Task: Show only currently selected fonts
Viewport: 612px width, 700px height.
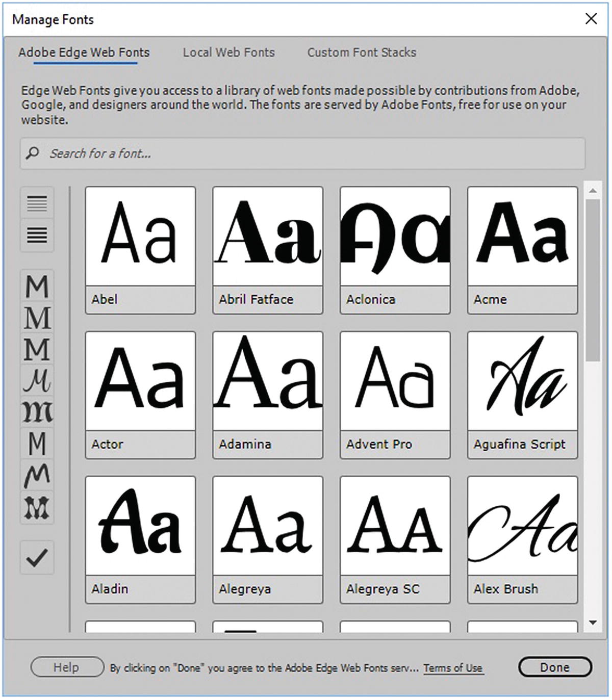Action: [37, 558]
